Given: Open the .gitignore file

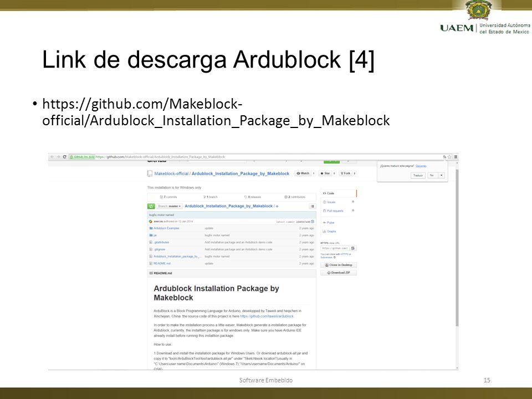Looking at the screenshot, I should pyautogui.click(x=160, y=249).
